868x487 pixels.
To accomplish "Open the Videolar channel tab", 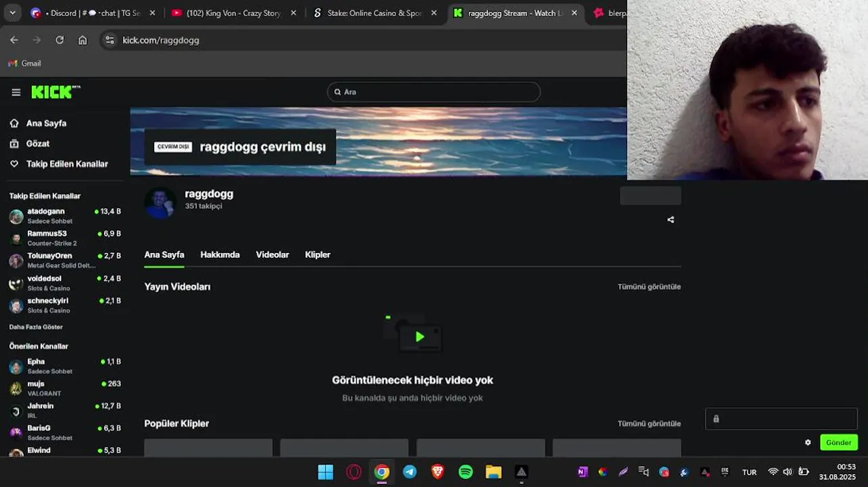I will click(x=272, y=255).
